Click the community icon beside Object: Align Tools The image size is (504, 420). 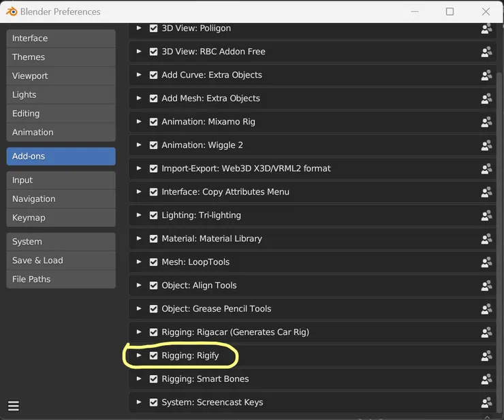click(486, 285)
